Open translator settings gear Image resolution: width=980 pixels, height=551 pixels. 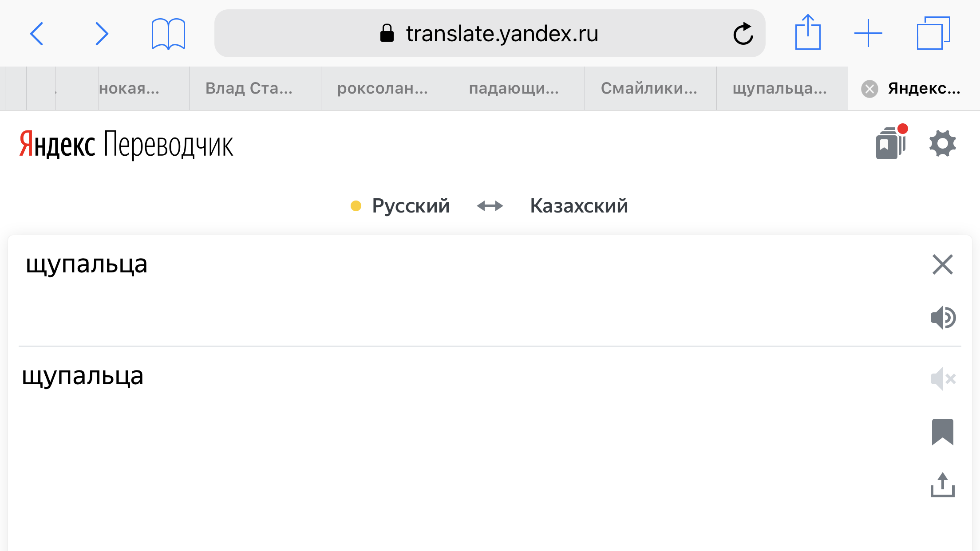coord(942,143)
